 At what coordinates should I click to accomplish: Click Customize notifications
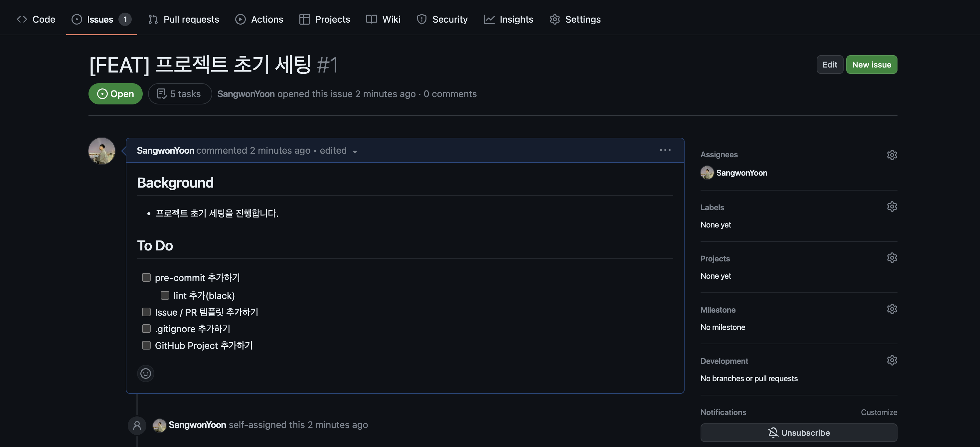click(879, 412)
